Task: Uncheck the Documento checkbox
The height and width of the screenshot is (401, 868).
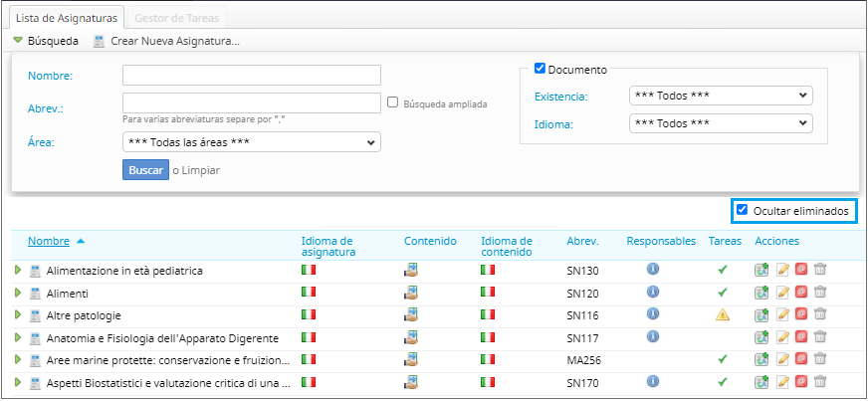Action: click(x=540, y=69)
